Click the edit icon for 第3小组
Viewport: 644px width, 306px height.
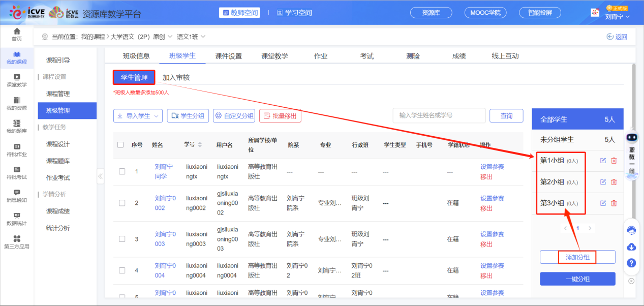(x=603, y=203)
